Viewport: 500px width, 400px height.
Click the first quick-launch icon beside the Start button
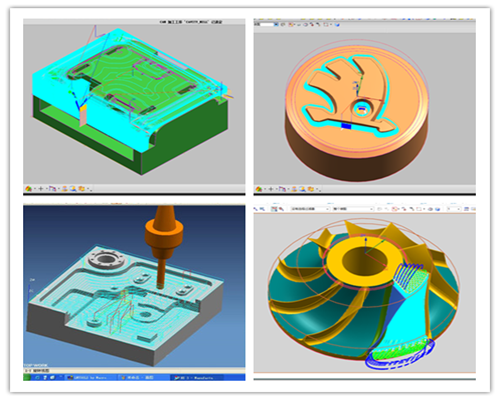pyautogui.click(x=37, y=378)
